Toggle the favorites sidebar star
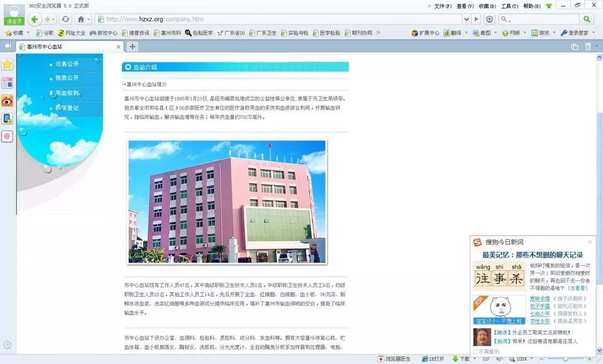 (7, 65)
